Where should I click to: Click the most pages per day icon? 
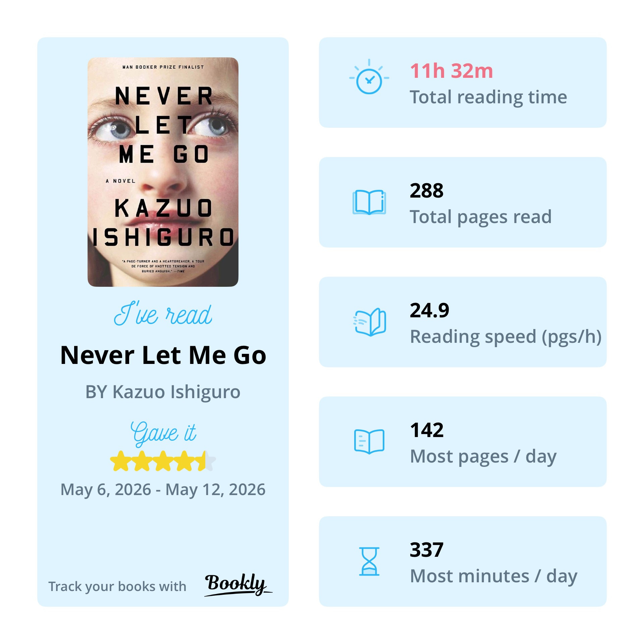pyautogui.click(x=369, y=441)
